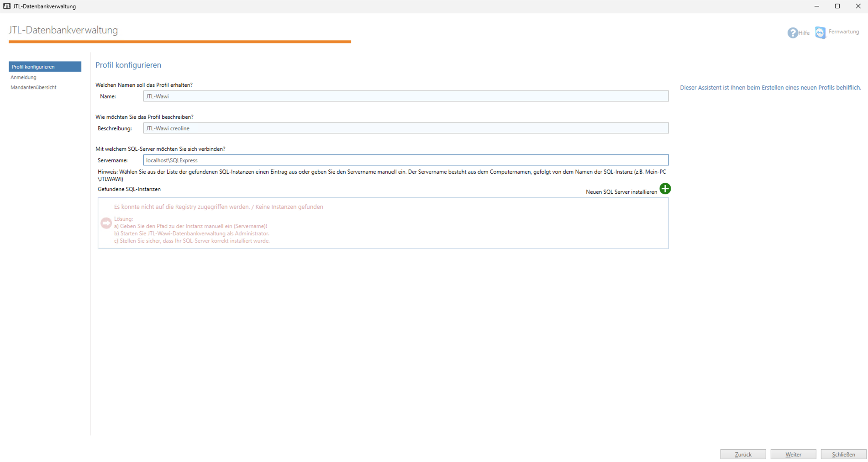Close the window with the X button
The image size is (868, 462).
(858, 6)
